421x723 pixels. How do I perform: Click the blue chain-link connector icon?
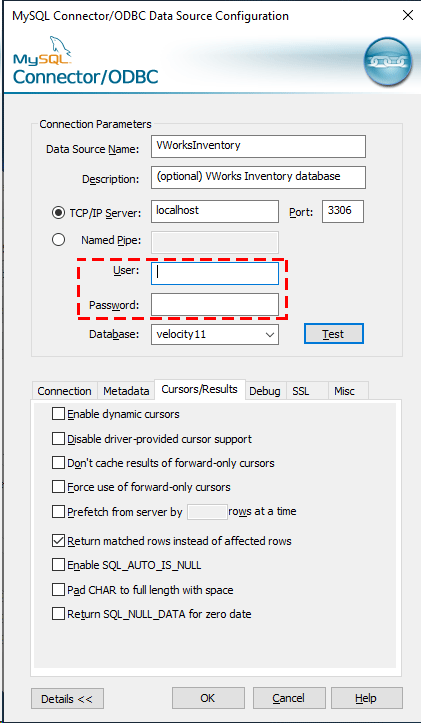pyautogui.click(x=387, y=60)
